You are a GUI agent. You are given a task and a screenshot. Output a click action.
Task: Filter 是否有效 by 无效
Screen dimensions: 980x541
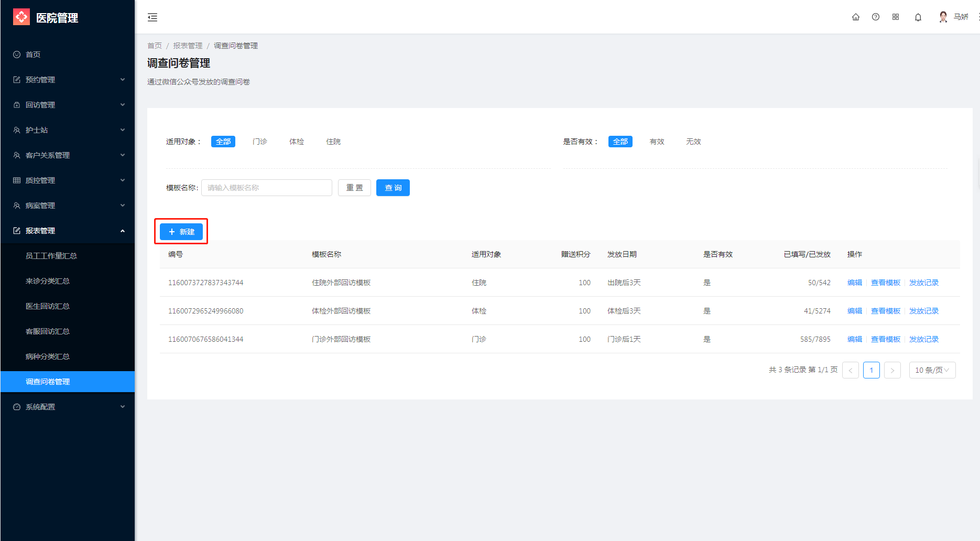(694, 142)
